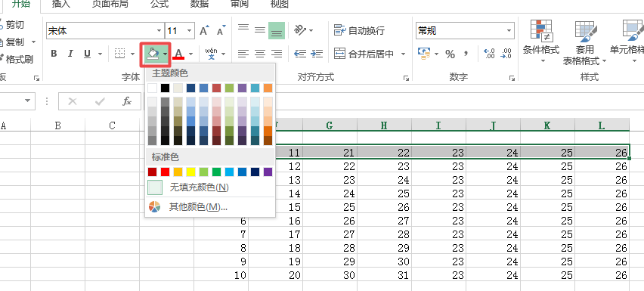The image size is (644, 291).
Task: Pick orange from theme colors top row
Action: (268, 88)
